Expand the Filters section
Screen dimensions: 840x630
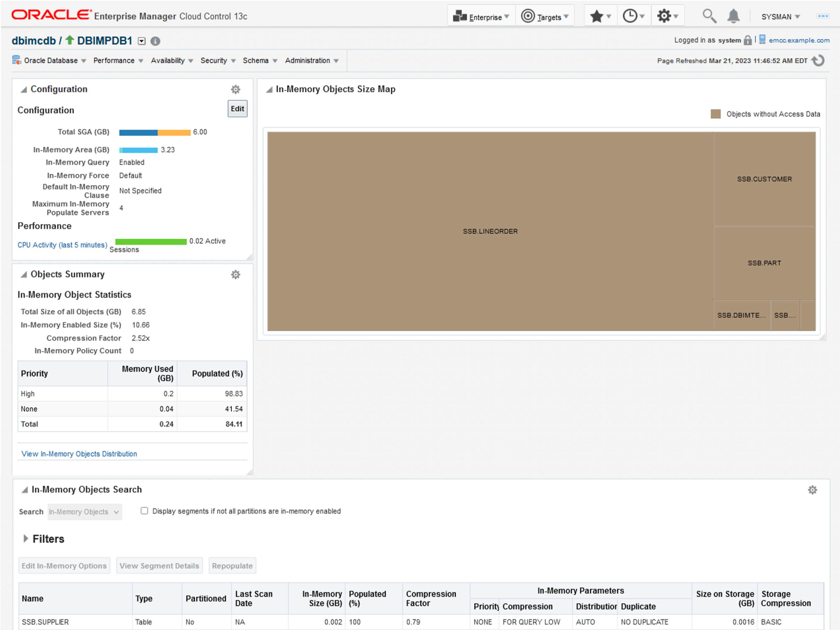coord(26,538)
